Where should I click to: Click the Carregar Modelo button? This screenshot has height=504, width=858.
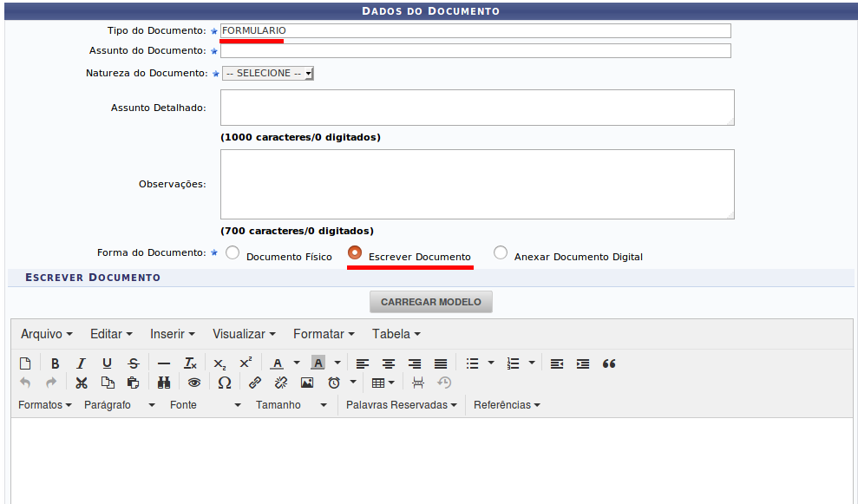click(431, 302)
